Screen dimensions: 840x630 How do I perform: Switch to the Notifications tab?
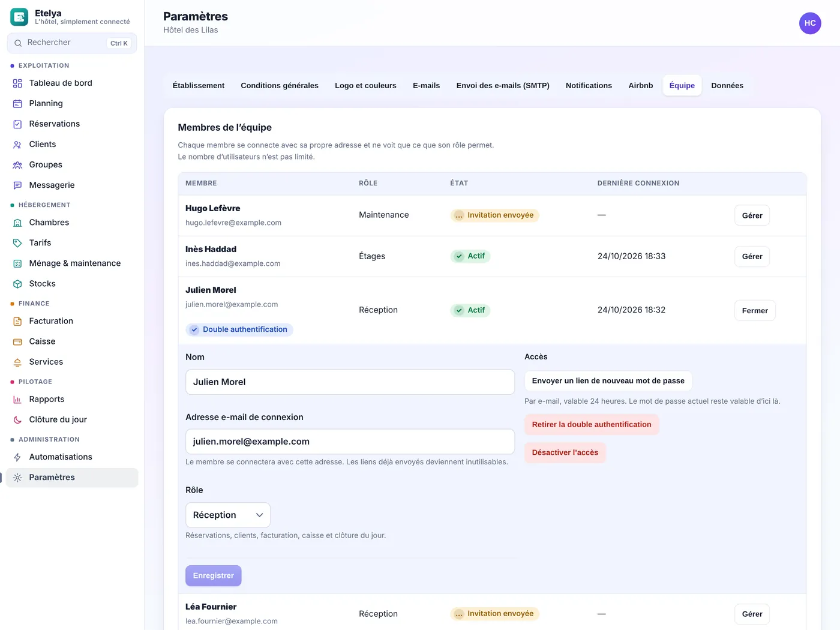[x=589, y=86]
